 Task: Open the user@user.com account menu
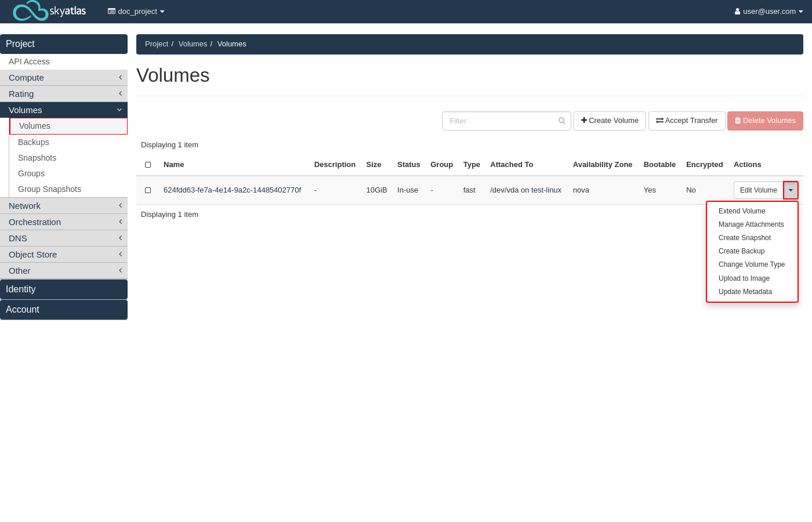pos(768,12)
